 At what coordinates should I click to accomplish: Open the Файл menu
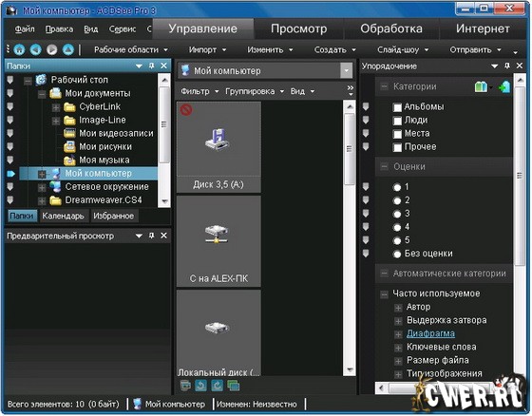[x=25, y=29]
